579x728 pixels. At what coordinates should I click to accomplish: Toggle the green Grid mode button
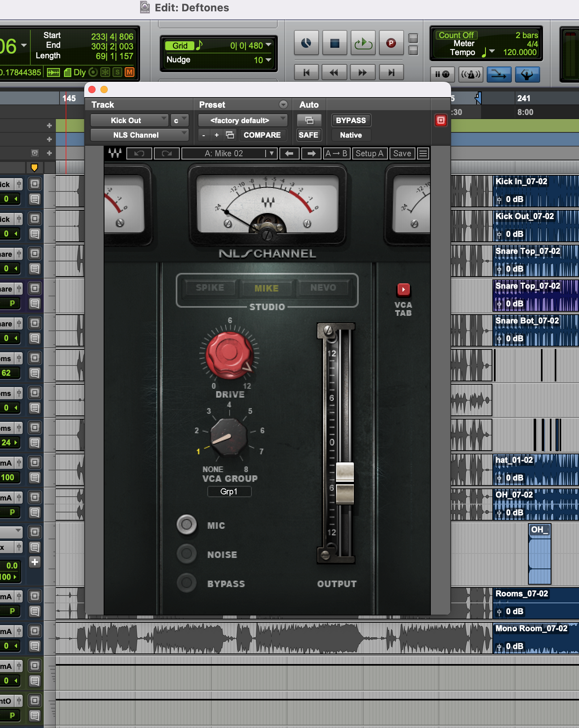[x=180, y=46]
